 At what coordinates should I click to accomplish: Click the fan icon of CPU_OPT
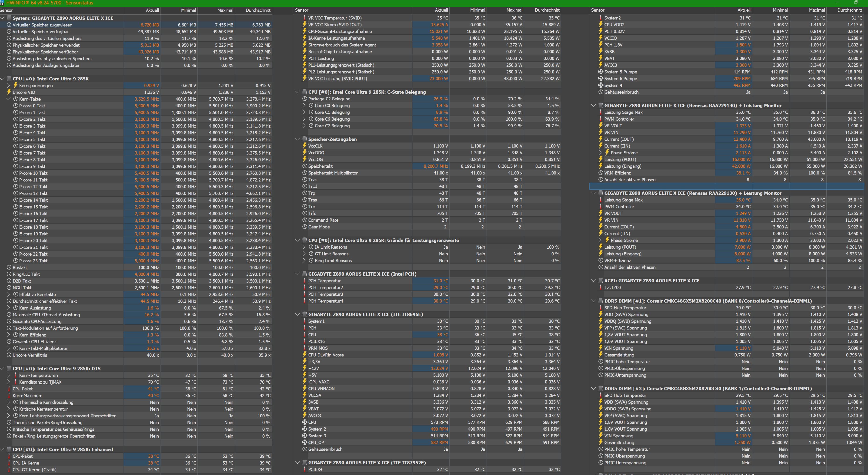click(305, 442)
